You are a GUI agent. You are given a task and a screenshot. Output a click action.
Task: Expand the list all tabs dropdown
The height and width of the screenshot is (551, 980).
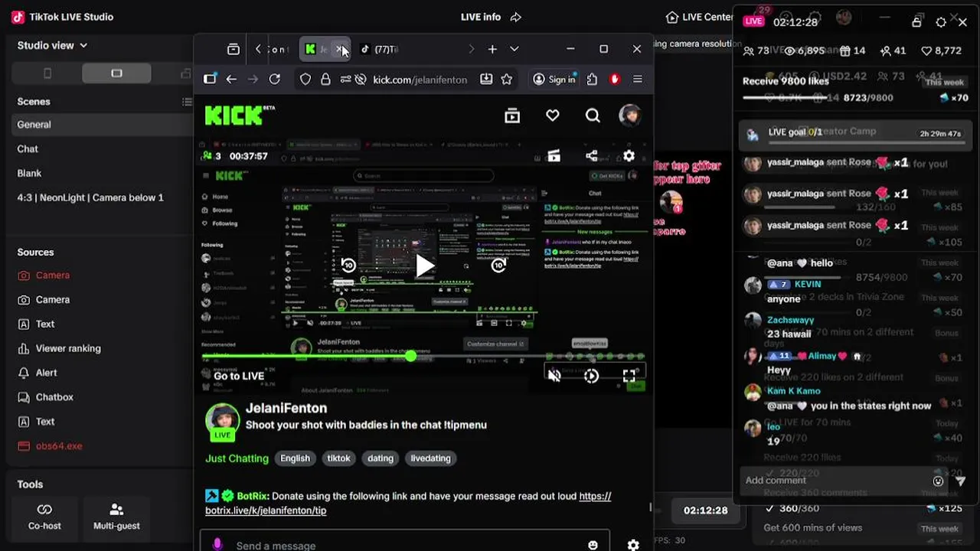[514, 49]
